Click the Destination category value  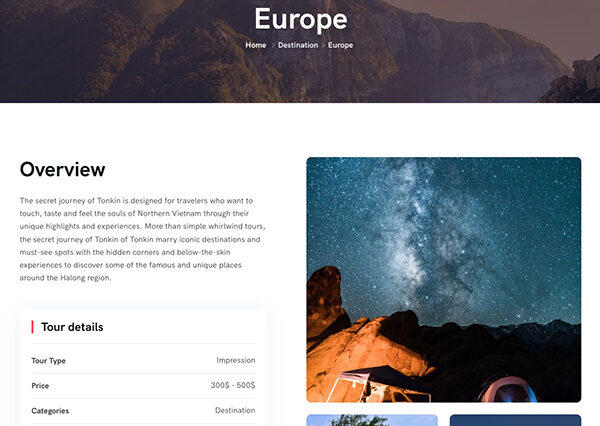pyautogui.click(x=235, y=410)
